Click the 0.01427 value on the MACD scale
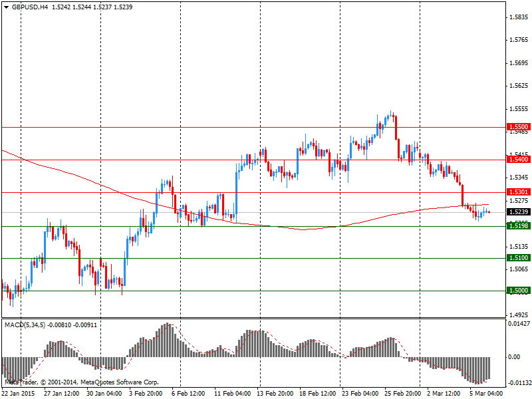This screenshot has height=399, width=532. pyautogui.click(x=519, y=324)
